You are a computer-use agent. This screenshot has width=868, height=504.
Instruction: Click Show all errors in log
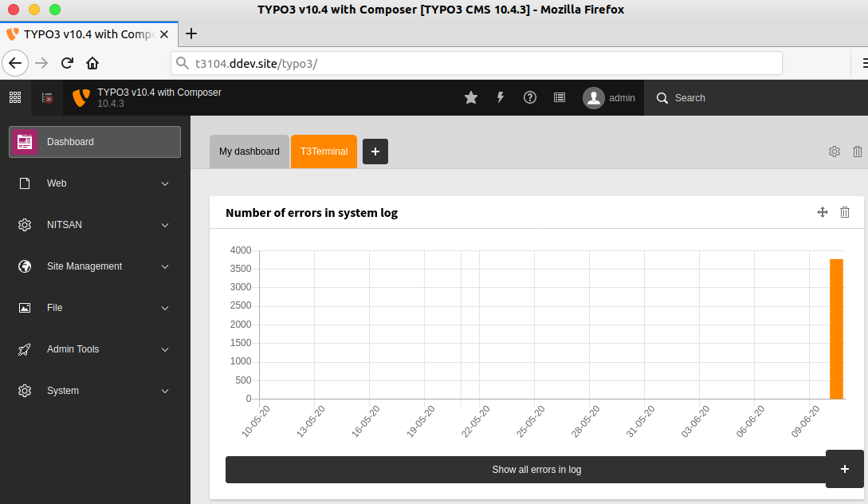[536, 469]
